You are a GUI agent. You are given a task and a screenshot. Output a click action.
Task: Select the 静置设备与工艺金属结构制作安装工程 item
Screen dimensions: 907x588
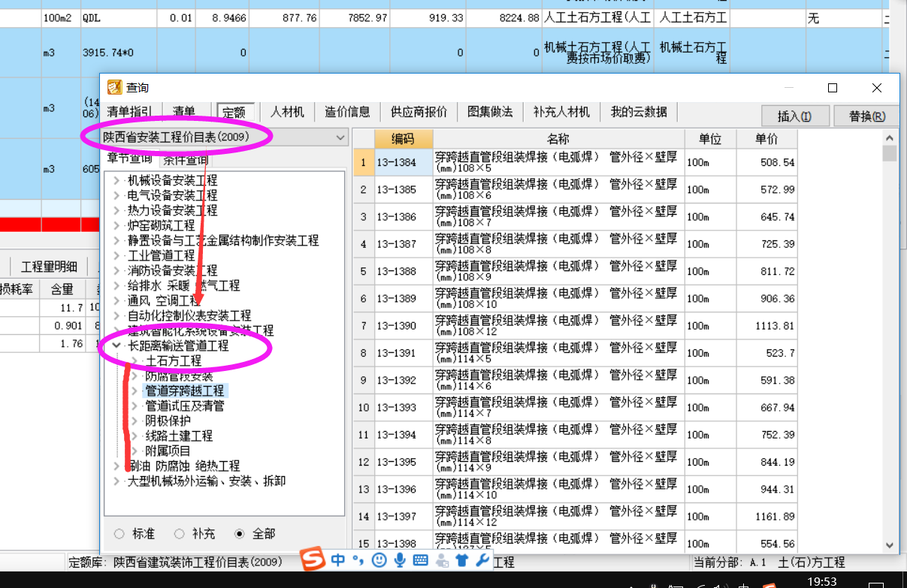click(223, 240)
